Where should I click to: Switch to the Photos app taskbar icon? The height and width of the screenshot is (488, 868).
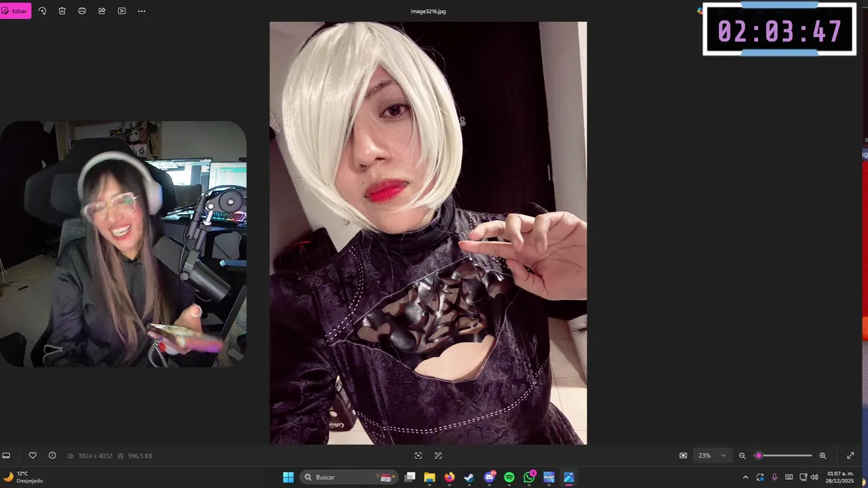pos(569,477)
